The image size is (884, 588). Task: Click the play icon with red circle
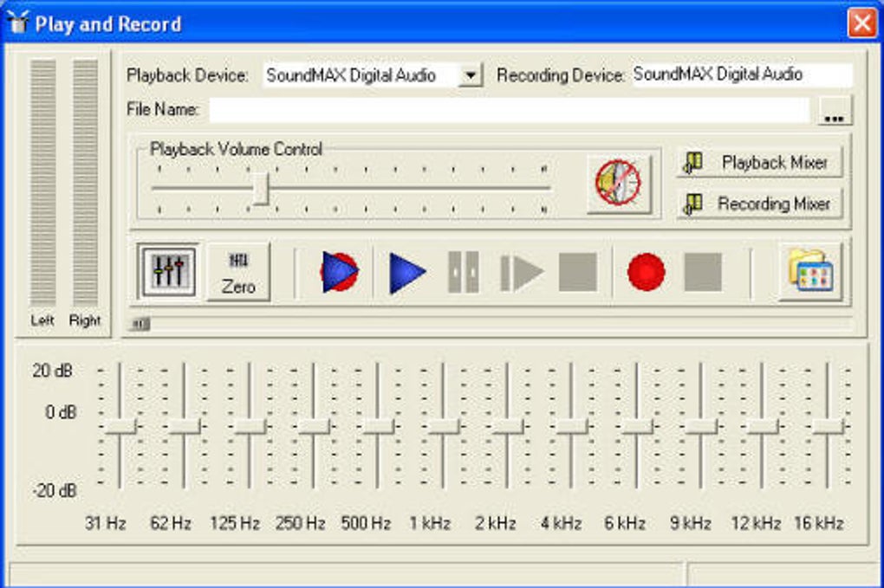click(x=339, y=272)
